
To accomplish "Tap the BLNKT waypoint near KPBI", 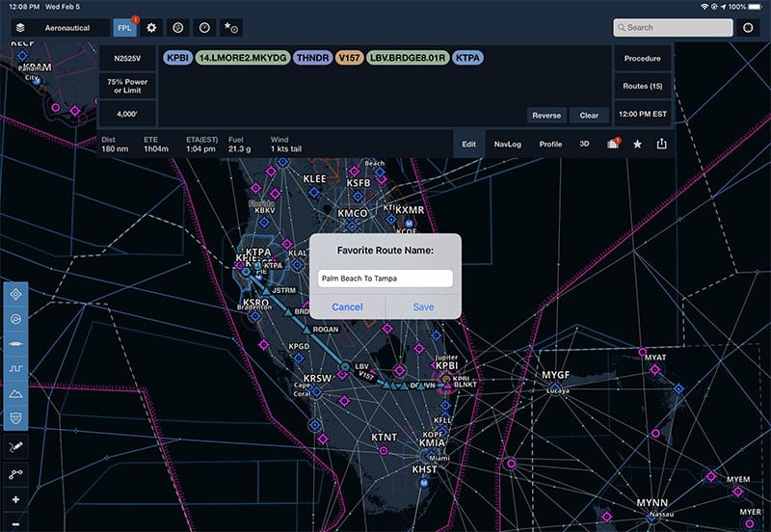I will point(448,386).
